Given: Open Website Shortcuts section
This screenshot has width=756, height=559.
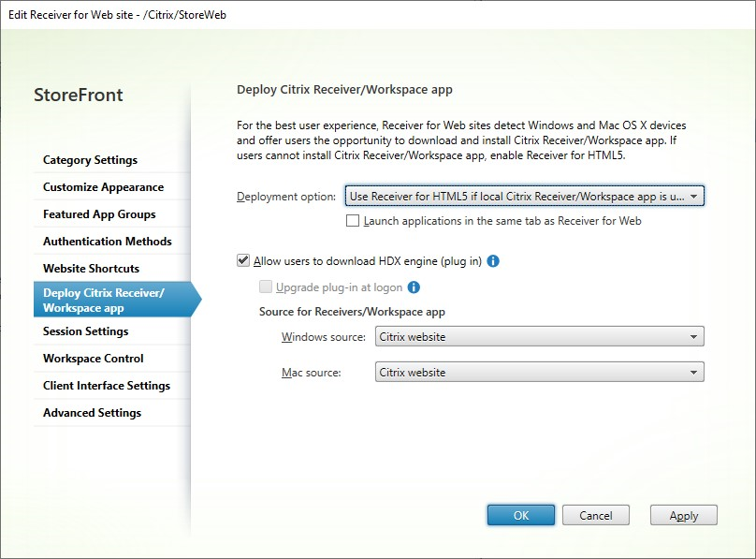Looking at the screenshot, I should 91,269.
